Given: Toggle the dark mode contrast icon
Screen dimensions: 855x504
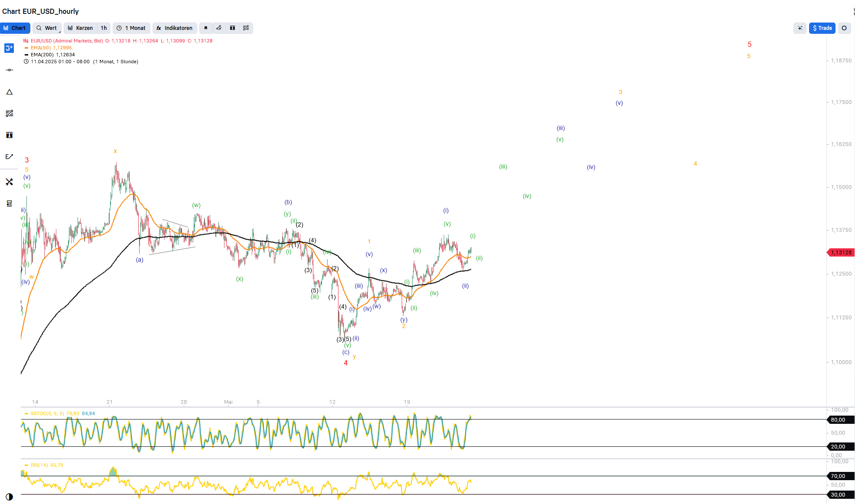Looking at the screenshot, I should [9, 497].
